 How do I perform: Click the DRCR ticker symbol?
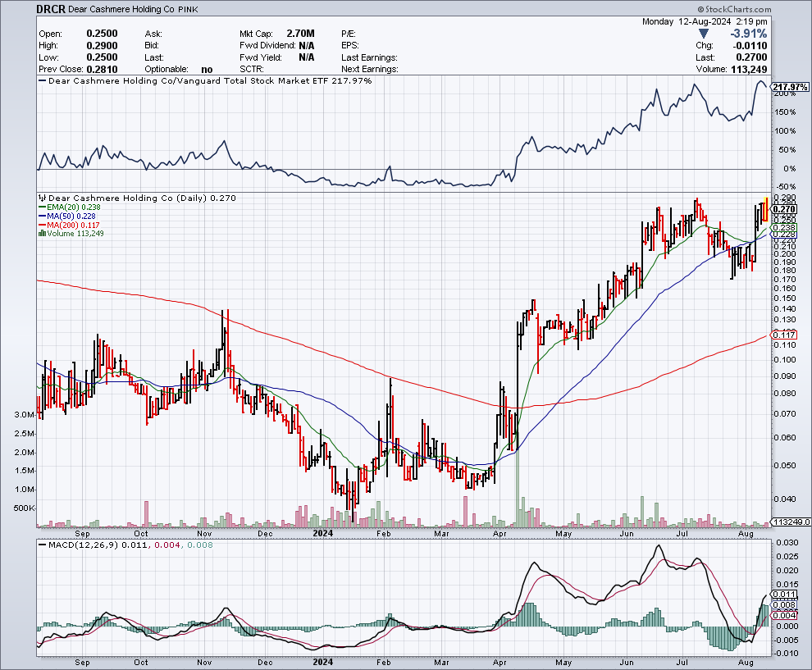51,9
